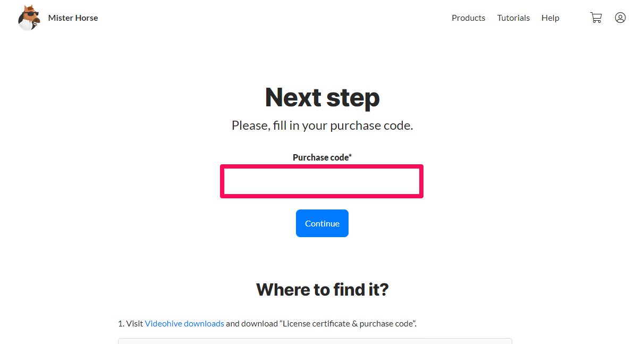Click the 'Where to find it?' heading
The image size is (644, 344).
point(322,289)
